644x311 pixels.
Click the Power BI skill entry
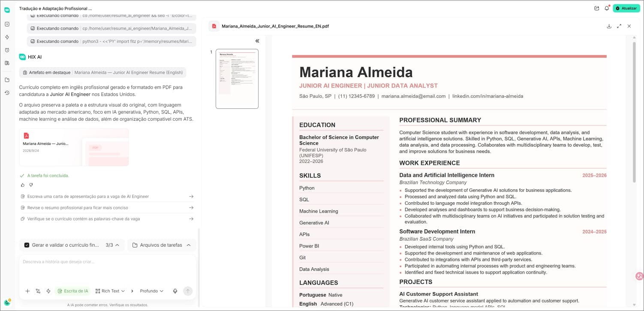[x=309, y=246]
